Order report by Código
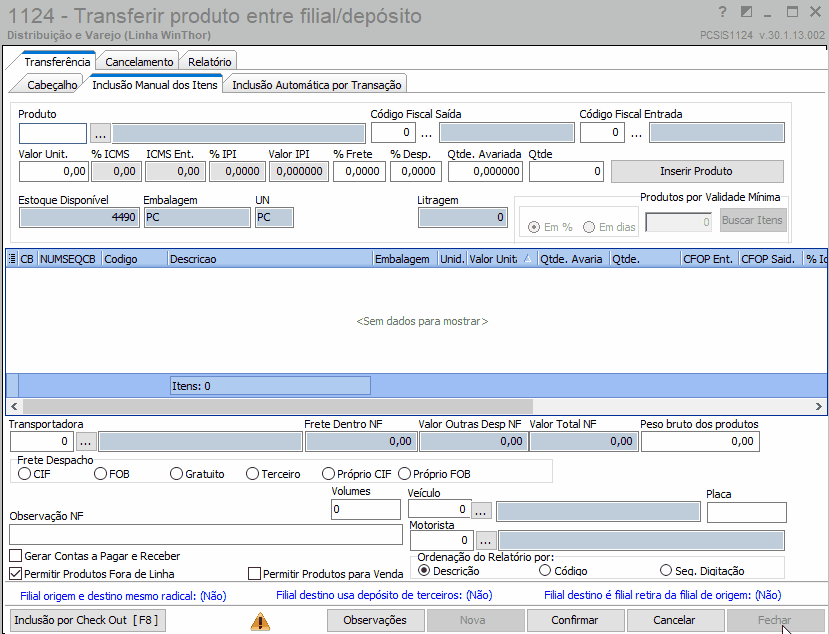The width and height of the screenshot is (829, 634). pos(545,571)
